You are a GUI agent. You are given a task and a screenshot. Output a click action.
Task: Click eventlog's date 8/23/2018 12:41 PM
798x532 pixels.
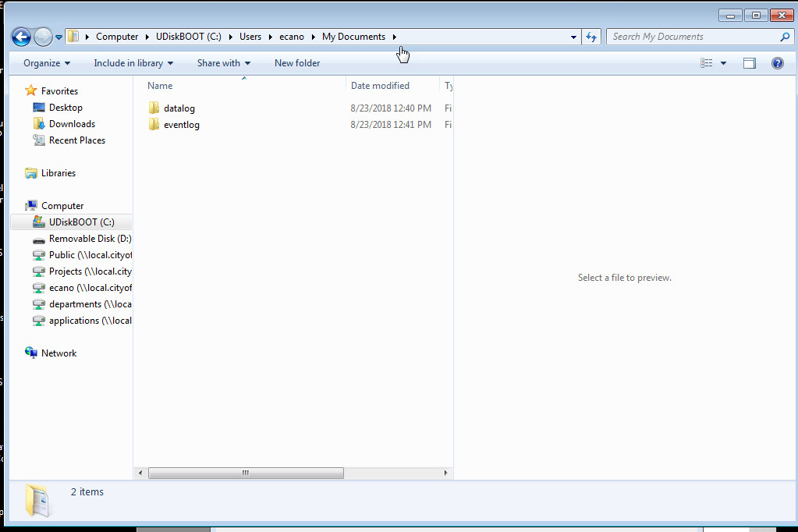coord(391,125)
